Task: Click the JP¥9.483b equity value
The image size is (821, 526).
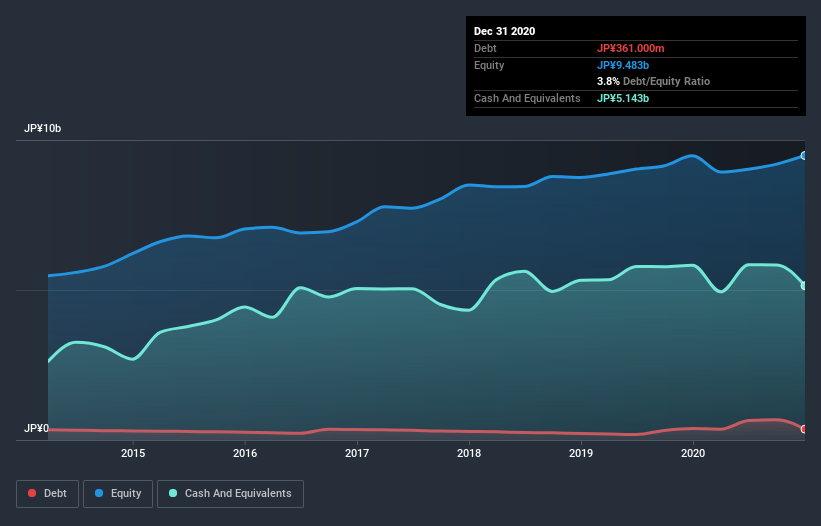Action: pos(623,65)
